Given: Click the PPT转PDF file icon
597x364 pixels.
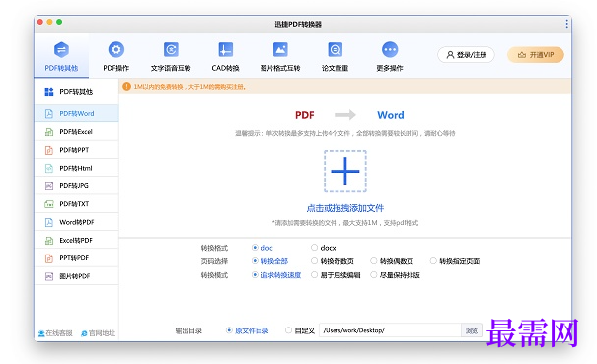Looking at the screenshot, I should (x=49, y=258).
